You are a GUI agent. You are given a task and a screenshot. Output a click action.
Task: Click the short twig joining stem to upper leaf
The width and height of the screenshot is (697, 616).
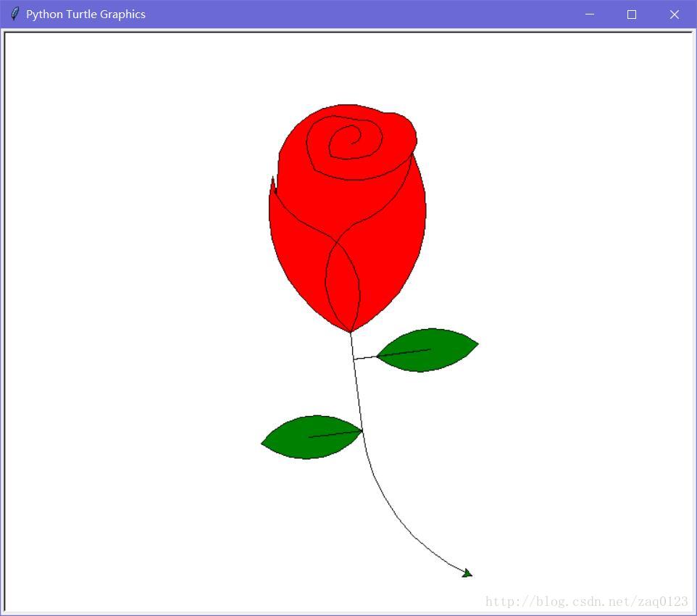(365, 357)
